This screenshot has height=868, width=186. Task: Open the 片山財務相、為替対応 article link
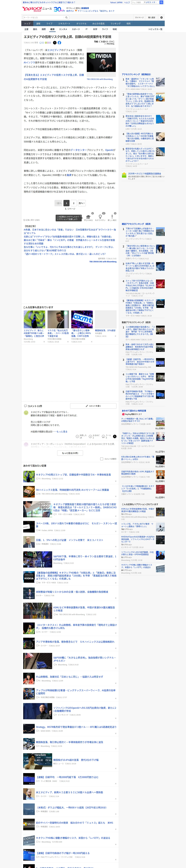pyautogui.click(x=70, y=677)
